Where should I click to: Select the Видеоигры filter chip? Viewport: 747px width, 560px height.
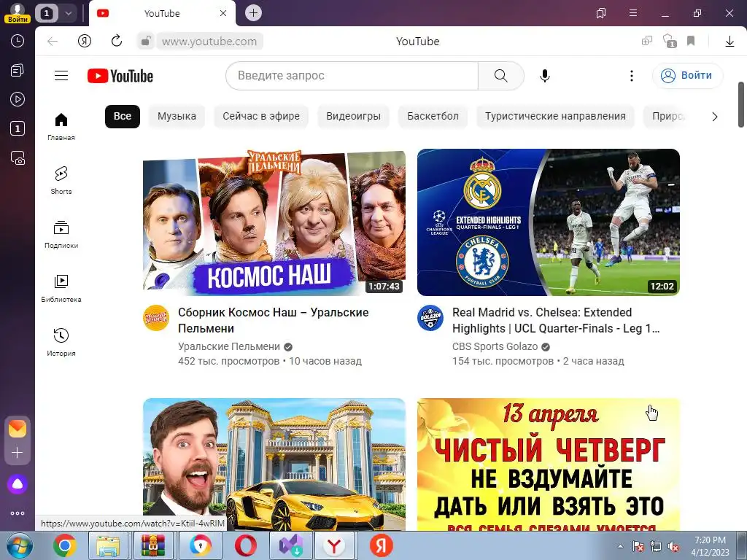coord(354,116)
